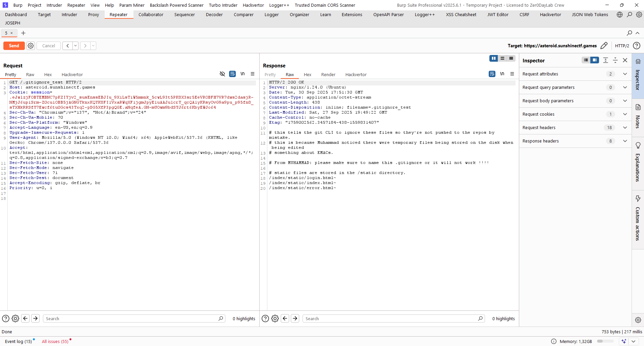Go back in request history
The height and width of the screenshot is (346, 644).
pyautogui.click(x=68, y=46)
